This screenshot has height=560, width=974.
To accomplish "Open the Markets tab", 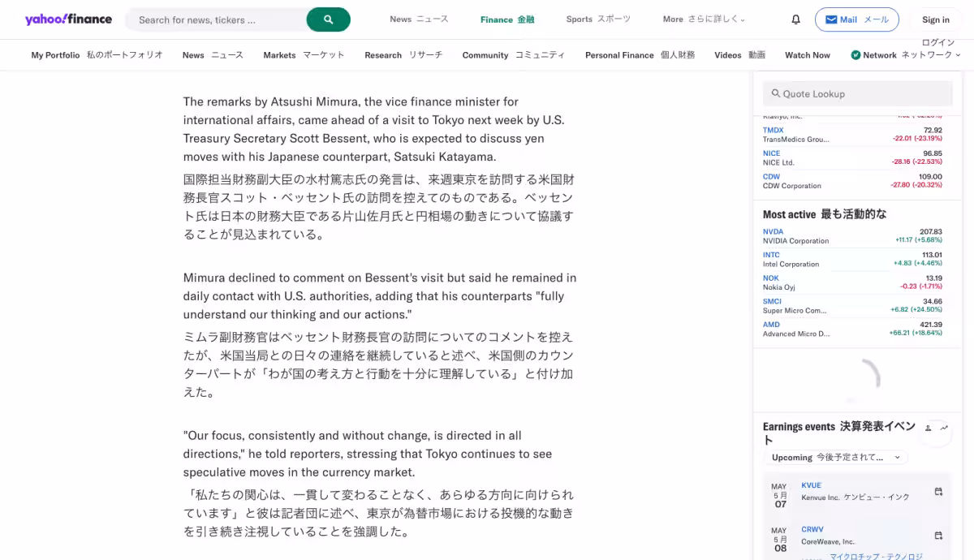I will 304,55.
